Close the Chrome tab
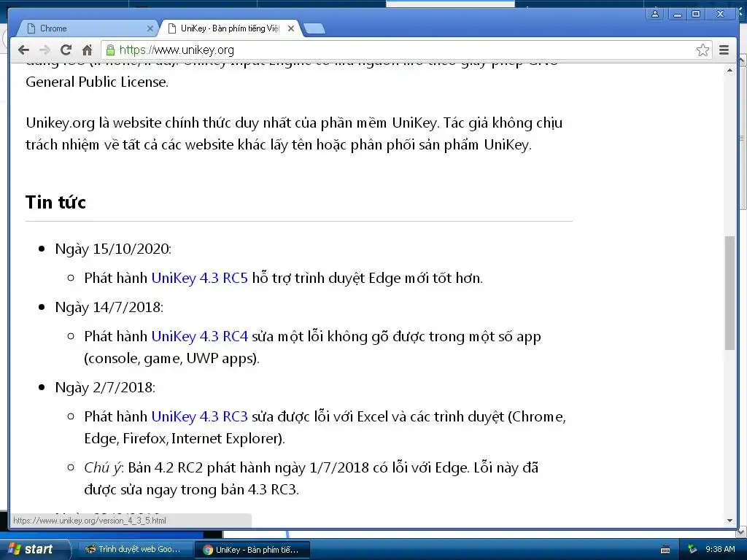 [150, 28]
